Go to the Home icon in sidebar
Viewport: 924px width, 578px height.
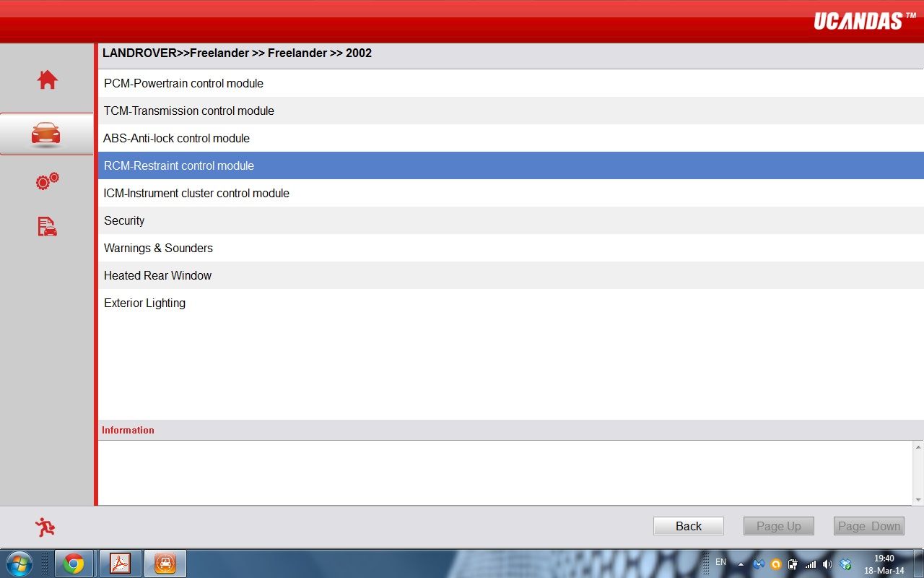point(47,79)
